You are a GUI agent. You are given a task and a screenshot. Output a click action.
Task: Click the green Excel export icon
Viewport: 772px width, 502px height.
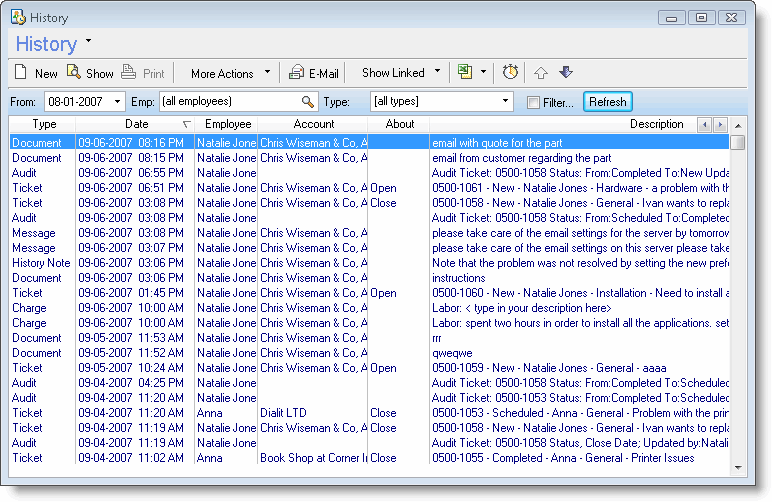click(x=464, y=72)
